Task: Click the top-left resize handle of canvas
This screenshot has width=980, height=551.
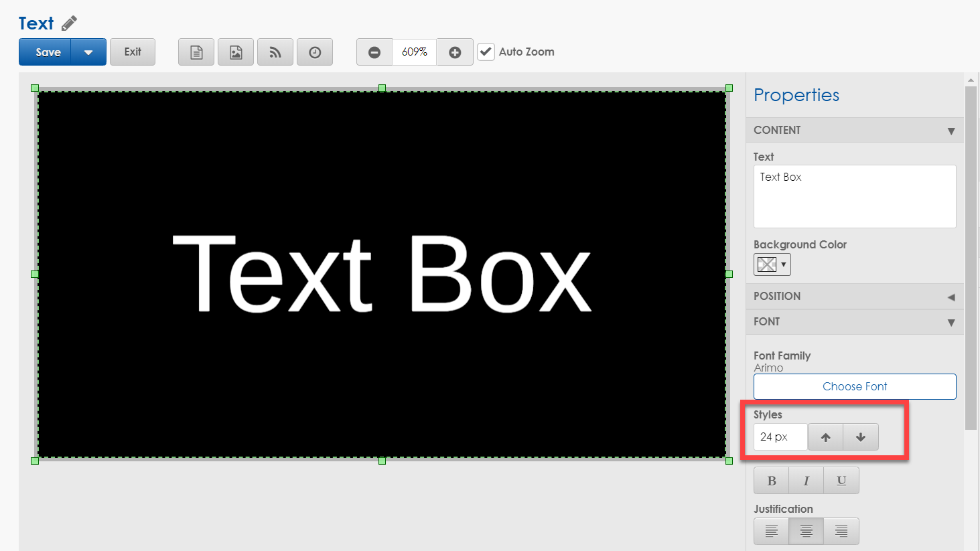Action: tap(35, 88)
